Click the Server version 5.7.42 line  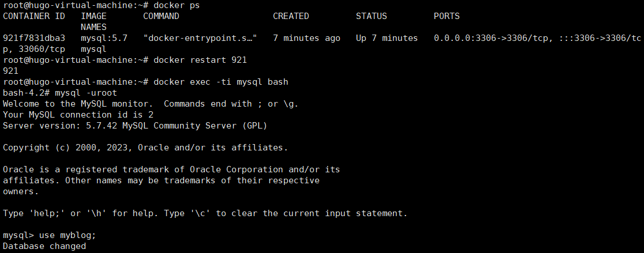(x=135, y=126)
